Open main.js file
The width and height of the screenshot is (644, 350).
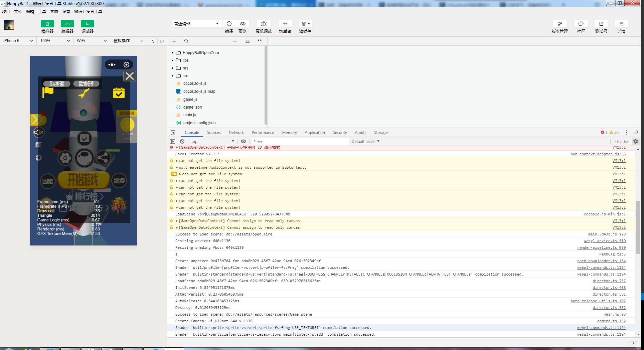click(189, 115)
